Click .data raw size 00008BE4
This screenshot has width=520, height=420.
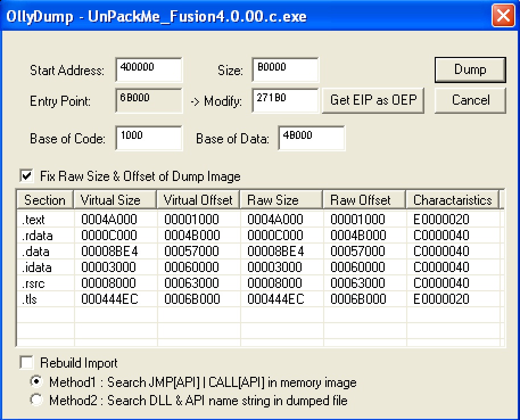[x=275, y=251]
